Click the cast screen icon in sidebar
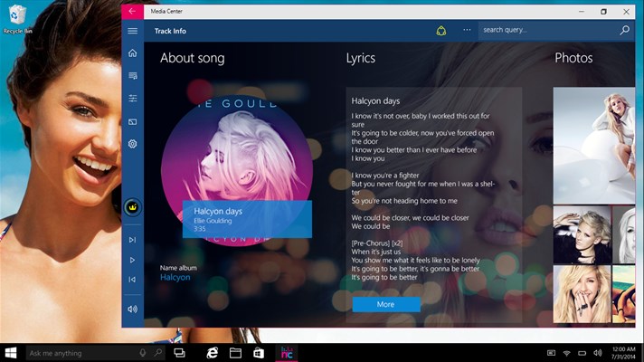 [x=132, y=121]
